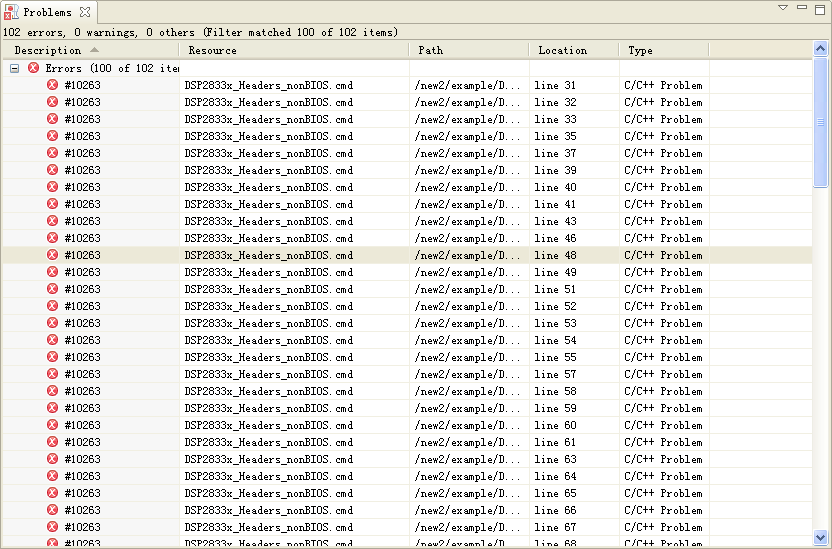Click C/C++ Problem type on line 40 row
The height and width of the screenshot is (549, 832).
663,187
